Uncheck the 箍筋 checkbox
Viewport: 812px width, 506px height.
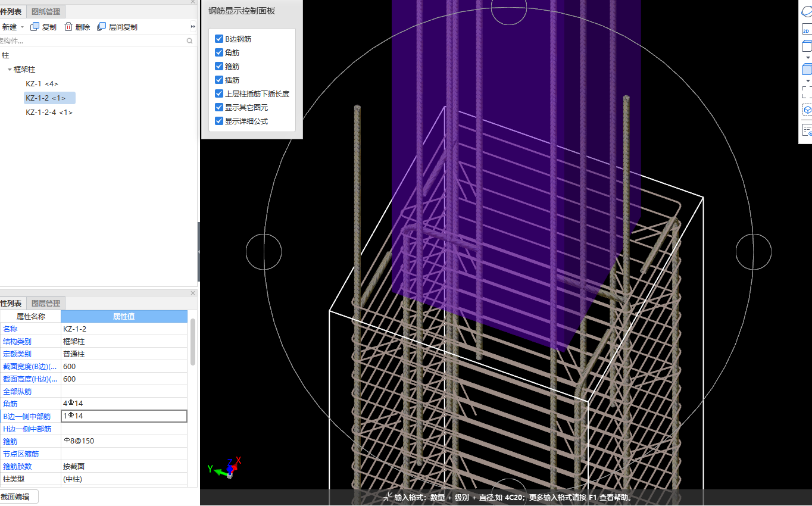pyautogui.click(x=219, y=66)
